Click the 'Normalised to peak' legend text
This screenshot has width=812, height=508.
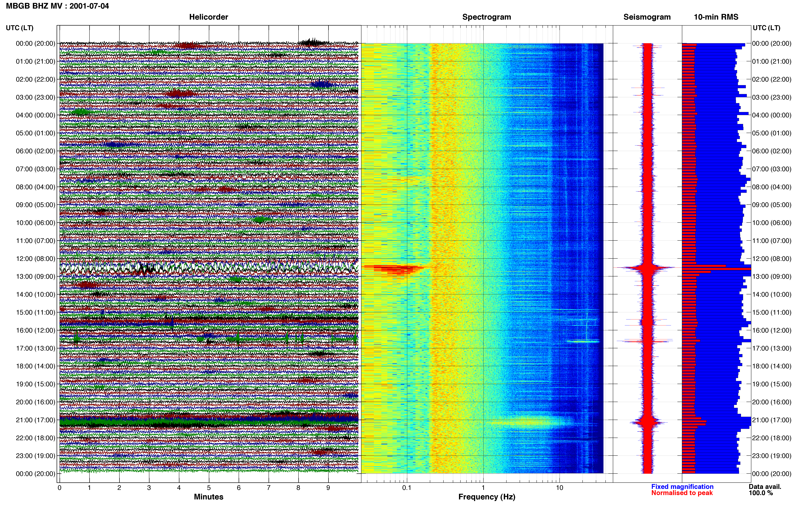click(682, 493)
